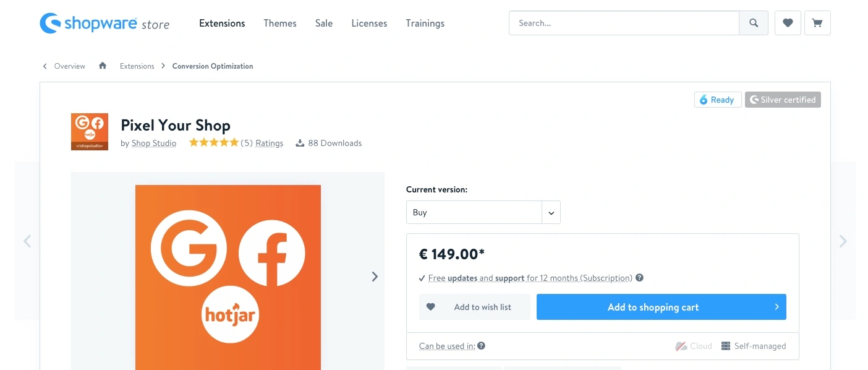Open the shopping cart icon in header
The width and height of the screenshot is (868, 370).
(817, 24)
